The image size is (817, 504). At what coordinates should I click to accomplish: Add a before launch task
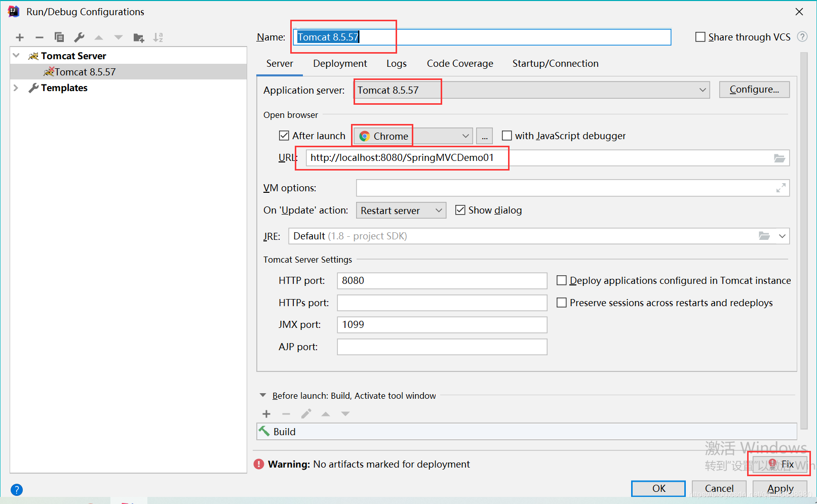tap(266, 414)
